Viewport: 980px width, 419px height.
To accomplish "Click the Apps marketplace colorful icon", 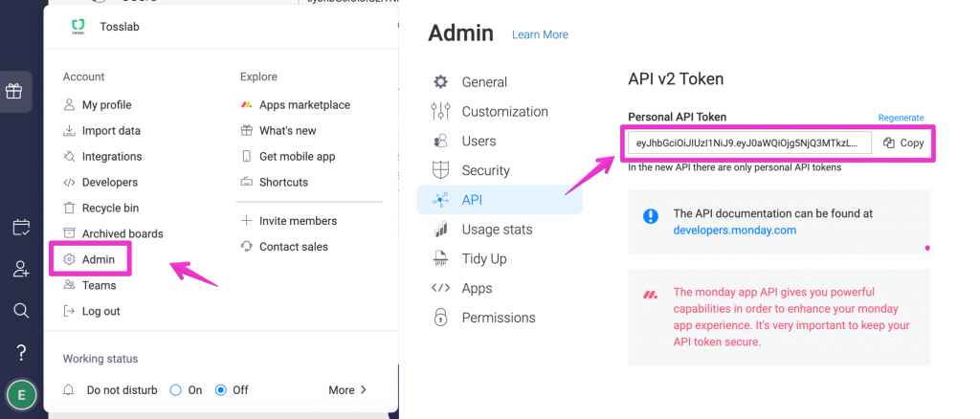I will [247, 105].
